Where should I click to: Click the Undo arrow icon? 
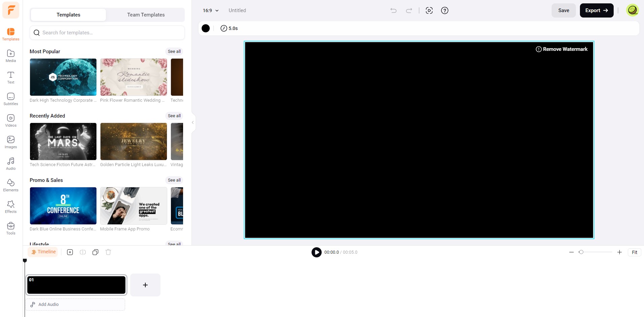393,10
